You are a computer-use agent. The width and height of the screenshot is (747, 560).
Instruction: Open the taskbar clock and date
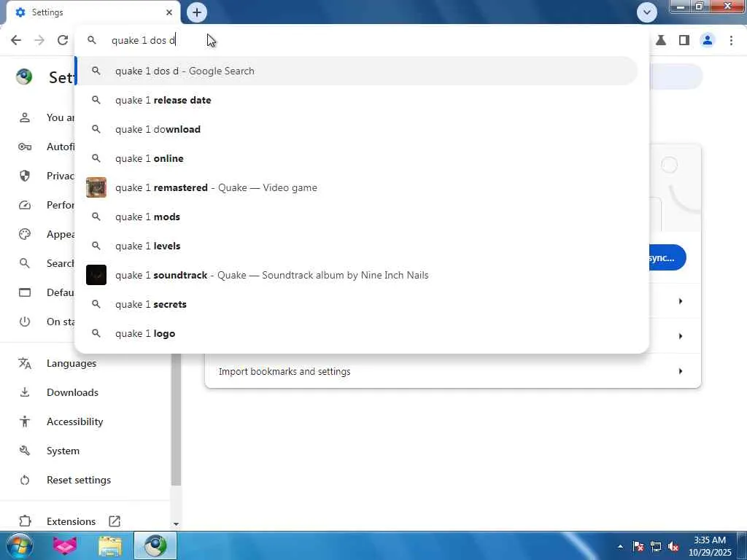[x=709, y=545]
